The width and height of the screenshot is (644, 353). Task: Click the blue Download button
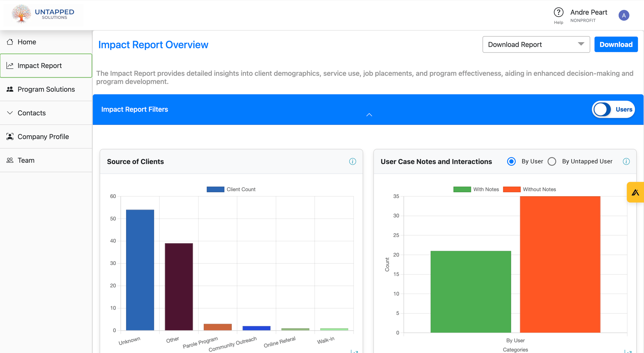click(x=616, y=44)
